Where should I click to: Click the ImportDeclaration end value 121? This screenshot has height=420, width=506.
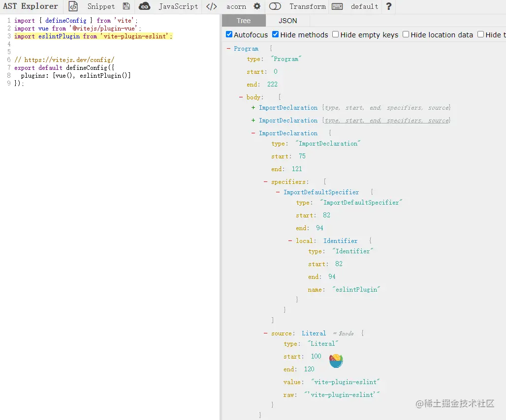(x=297, y=169)
